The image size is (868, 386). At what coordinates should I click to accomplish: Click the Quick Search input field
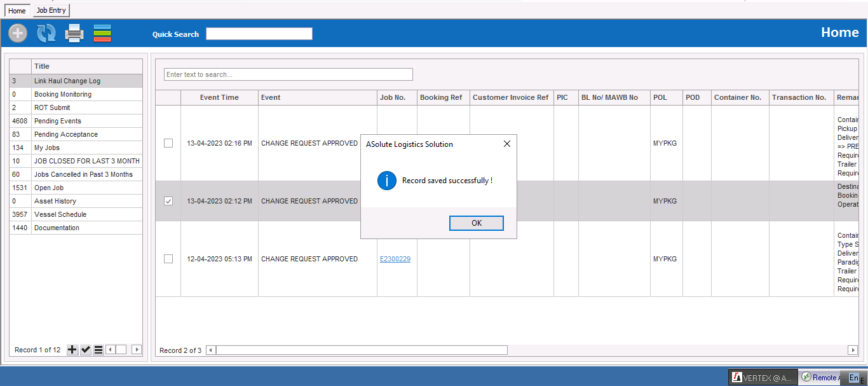click(259, 34)
